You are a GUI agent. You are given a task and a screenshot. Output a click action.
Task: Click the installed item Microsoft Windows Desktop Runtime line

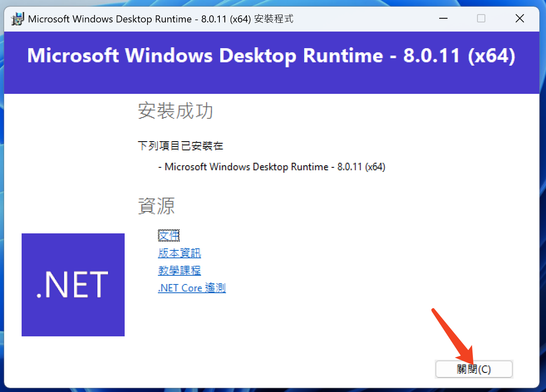tap(272, 167)
